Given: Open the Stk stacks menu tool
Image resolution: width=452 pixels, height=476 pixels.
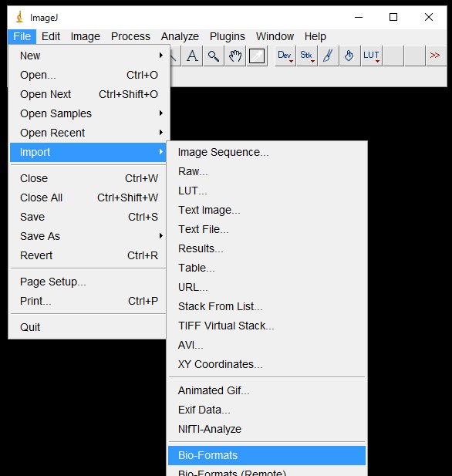Looking at the screenshot, I should pyautogui.click(x=307, y=56).
